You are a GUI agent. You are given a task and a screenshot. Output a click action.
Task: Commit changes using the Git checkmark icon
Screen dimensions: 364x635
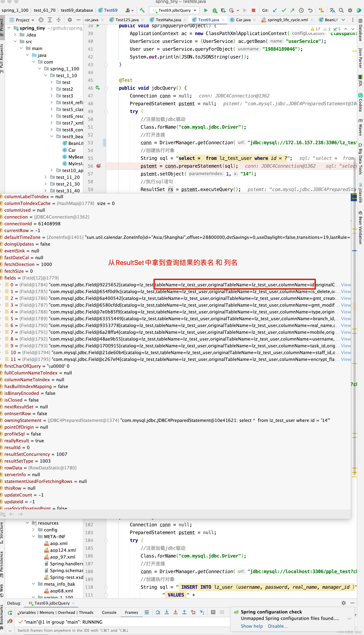(x=284, y=10)
